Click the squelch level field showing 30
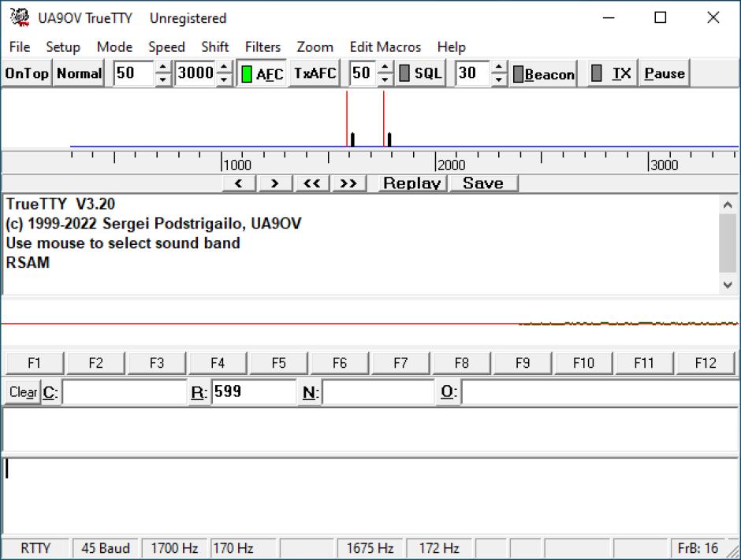Image resolution: width=741 pixels, height=560 pixels. (473, 73)
